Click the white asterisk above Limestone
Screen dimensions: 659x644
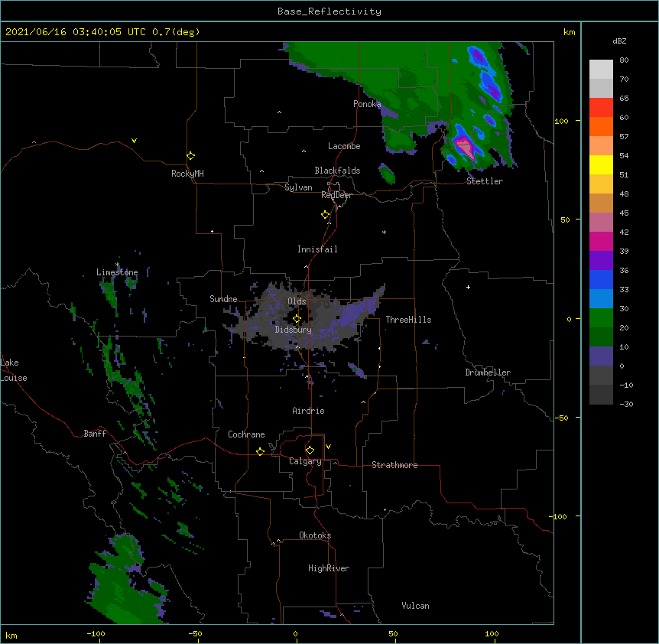click(117, 265)
